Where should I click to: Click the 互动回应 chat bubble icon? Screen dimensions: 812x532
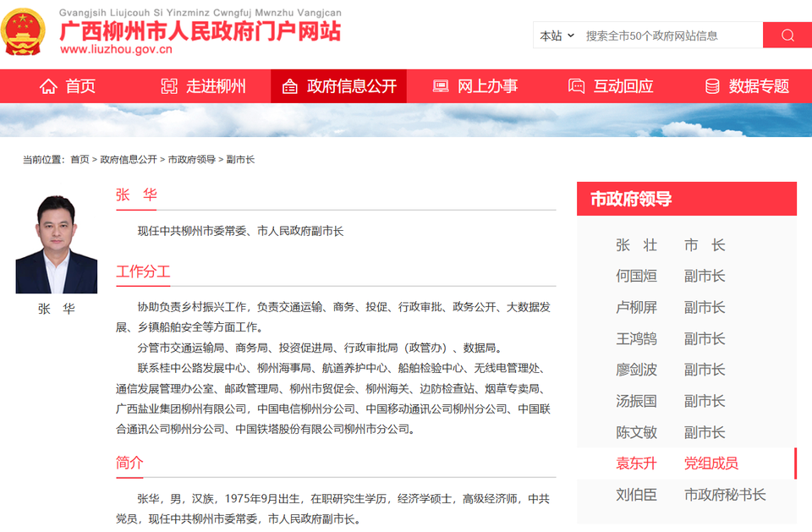[x=576, y=86]
